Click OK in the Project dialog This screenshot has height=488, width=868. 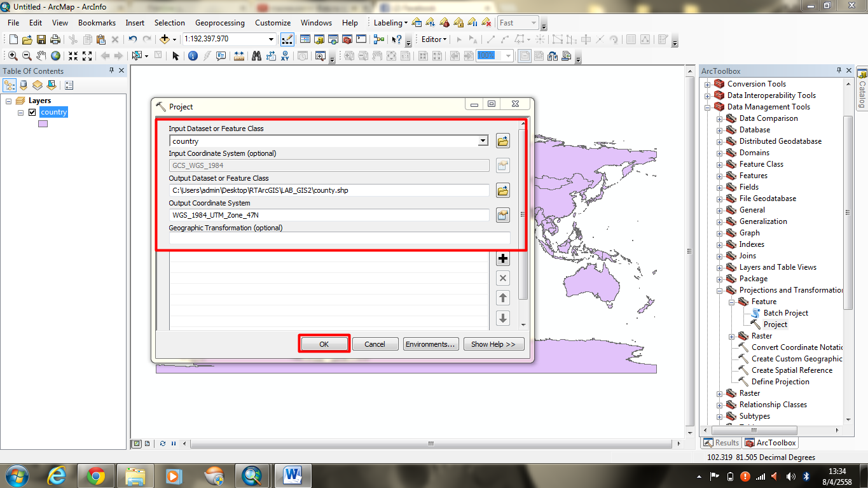324,344
